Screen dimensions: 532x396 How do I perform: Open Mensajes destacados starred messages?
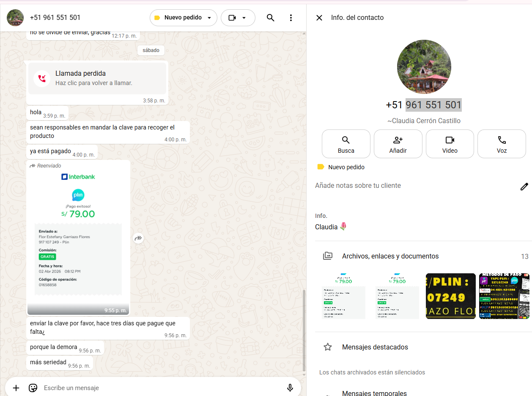pos(375,347)
